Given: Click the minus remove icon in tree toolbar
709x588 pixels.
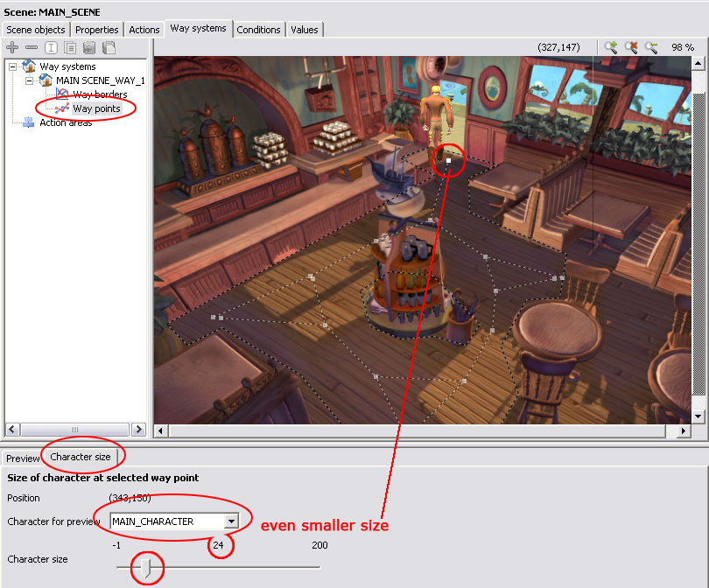Looking at the screenshot, I should (32, 47).
